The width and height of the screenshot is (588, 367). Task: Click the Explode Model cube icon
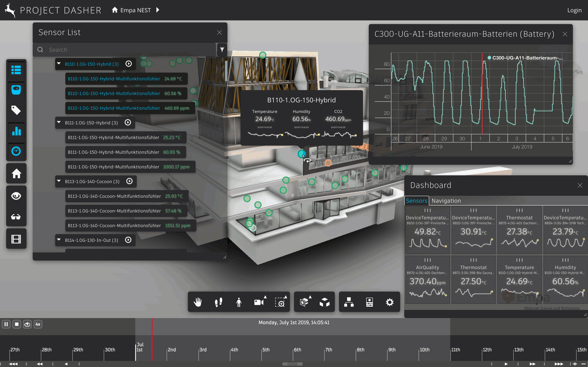(324, 302)
